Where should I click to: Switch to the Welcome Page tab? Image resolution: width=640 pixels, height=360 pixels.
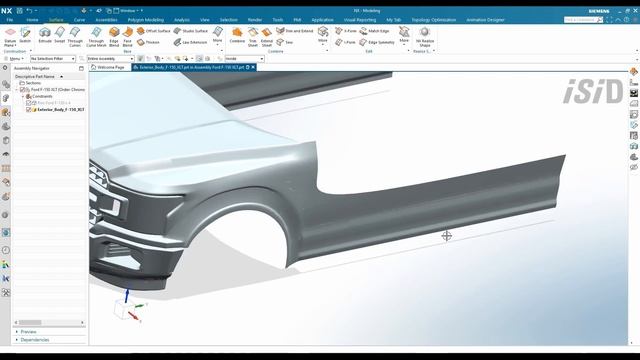(x=108, y=67)
